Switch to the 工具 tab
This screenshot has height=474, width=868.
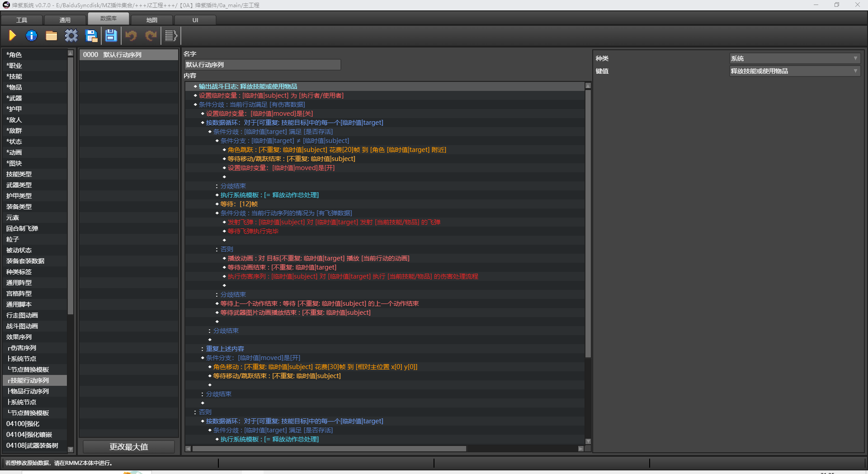[22, 20]
